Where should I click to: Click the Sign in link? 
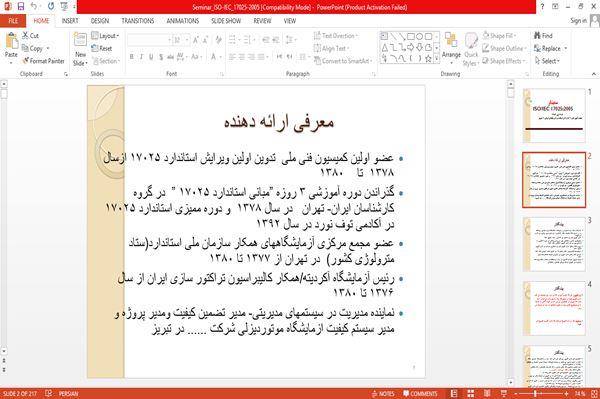click(578, 21)
